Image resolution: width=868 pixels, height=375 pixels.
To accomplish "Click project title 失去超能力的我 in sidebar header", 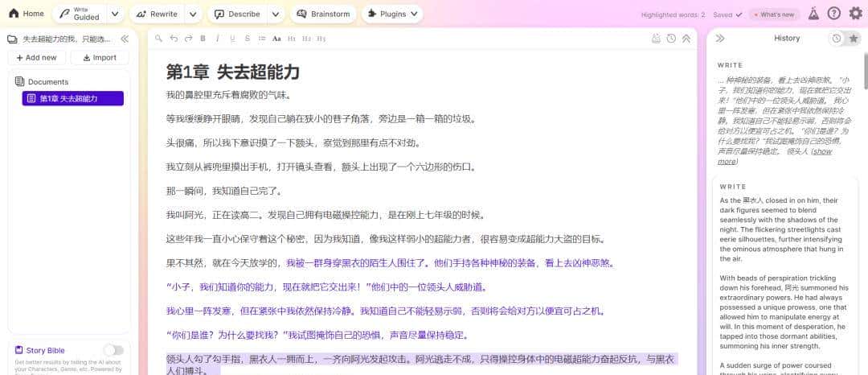I will pyautogui.click(x=67, y=39).
